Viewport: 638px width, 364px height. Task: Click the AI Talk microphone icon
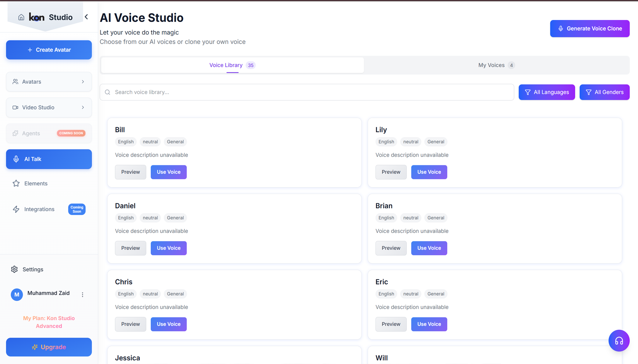click(16, 159)
